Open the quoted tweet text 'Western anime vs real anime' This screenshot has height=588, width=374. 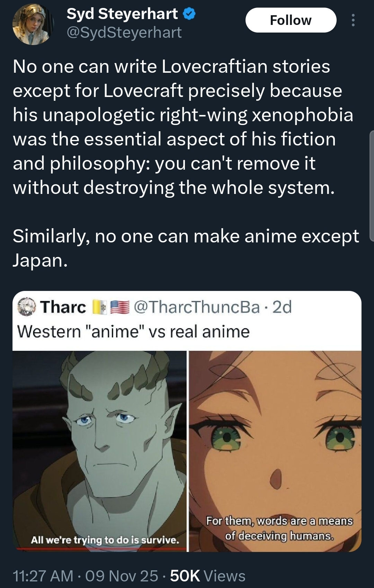(133, 332)
